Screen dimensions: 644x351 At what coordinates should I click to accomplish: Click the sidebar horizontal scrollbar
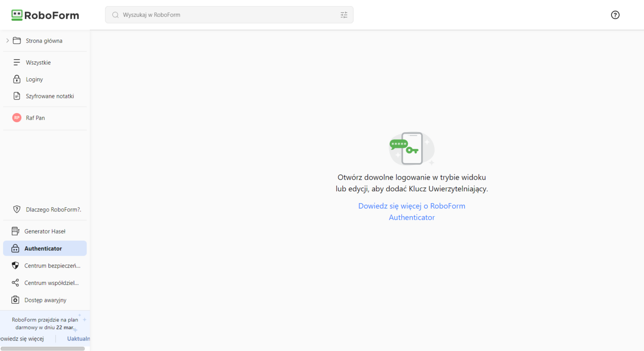tap(43, 348)
